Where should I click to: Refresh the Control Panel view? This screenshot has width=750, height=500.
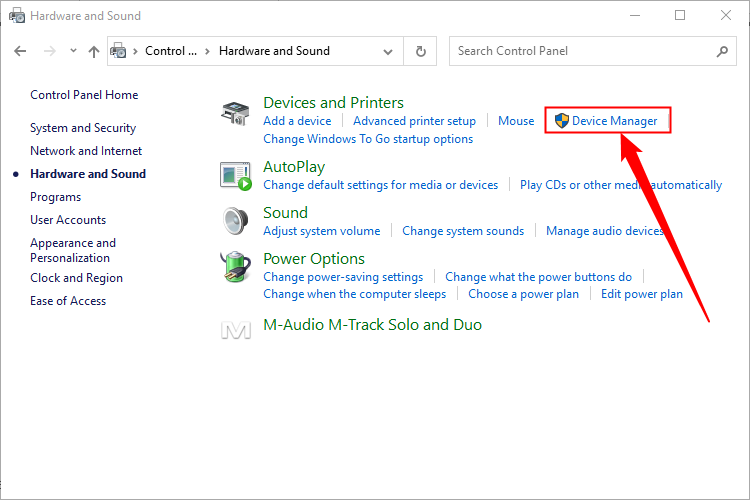[x=420, y=51]
